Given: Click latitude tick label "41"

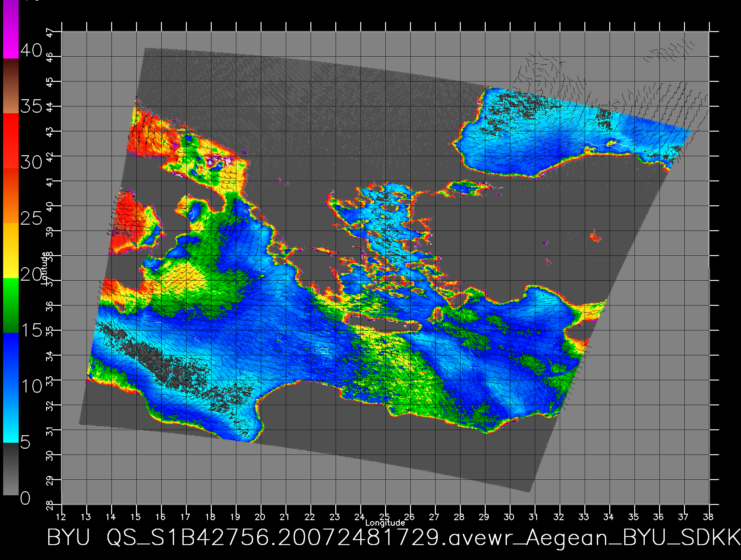Looking at the screenshot, I should pyautogui.click(x=49, y=182).
